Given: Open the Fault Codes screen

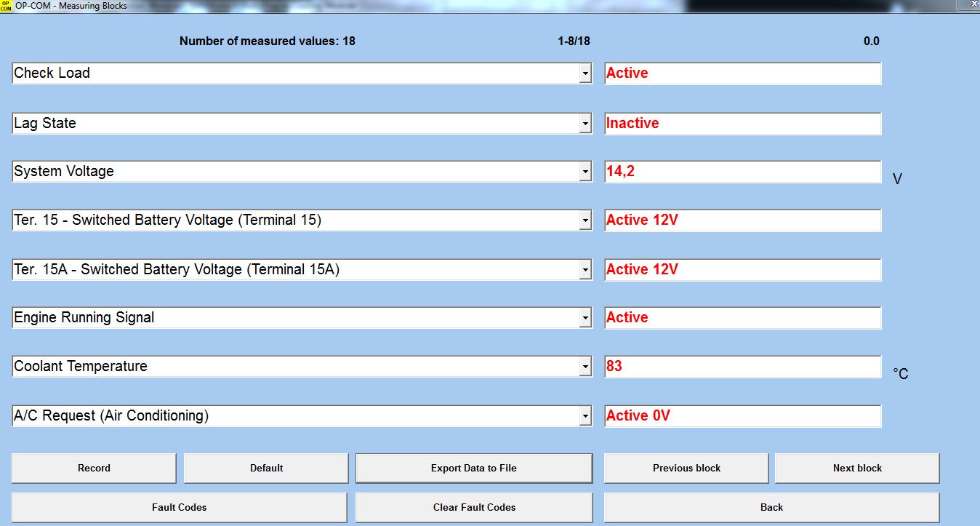Looking at the screenshot, I should 179,507.
